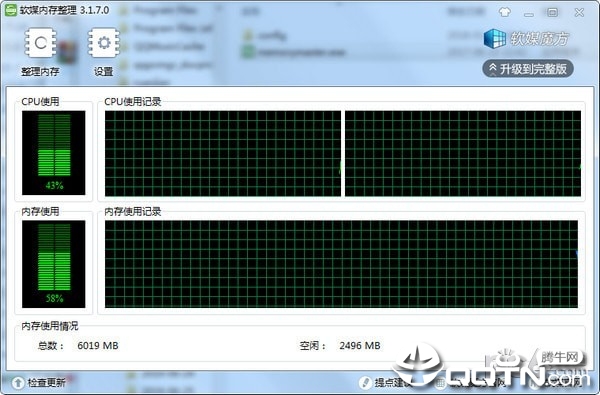Close the 软媒内存整理 window

[x=579, y=13]
